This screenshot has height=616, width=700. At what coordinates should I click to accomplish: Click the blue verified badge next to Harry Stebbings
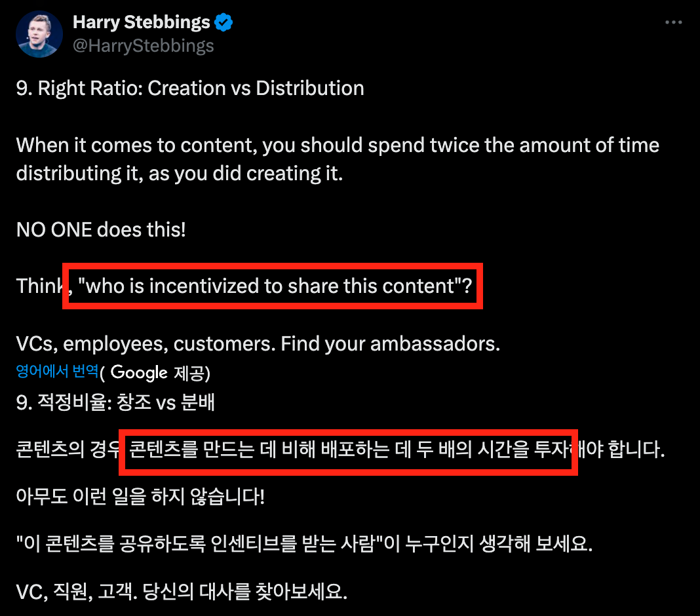tap(223, 22)
